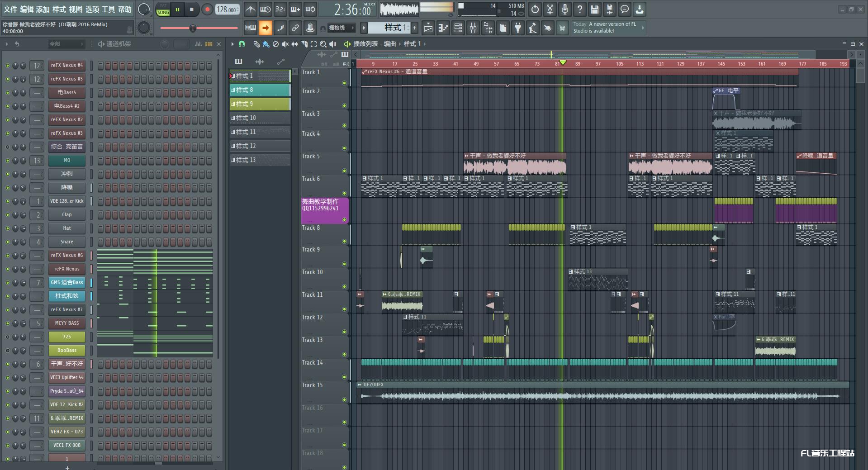868x470 pixels.
Task: Open the channel rack window icon
Action: 458,28
